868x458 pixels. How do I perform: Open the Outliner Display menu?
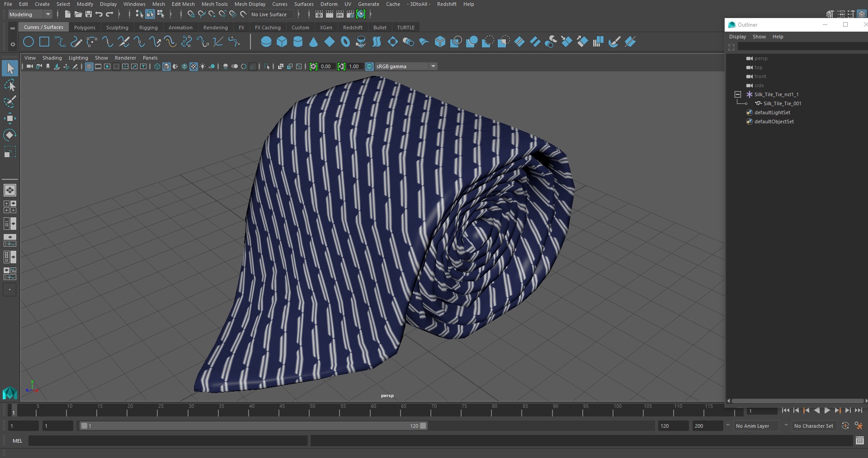point(737,37)
